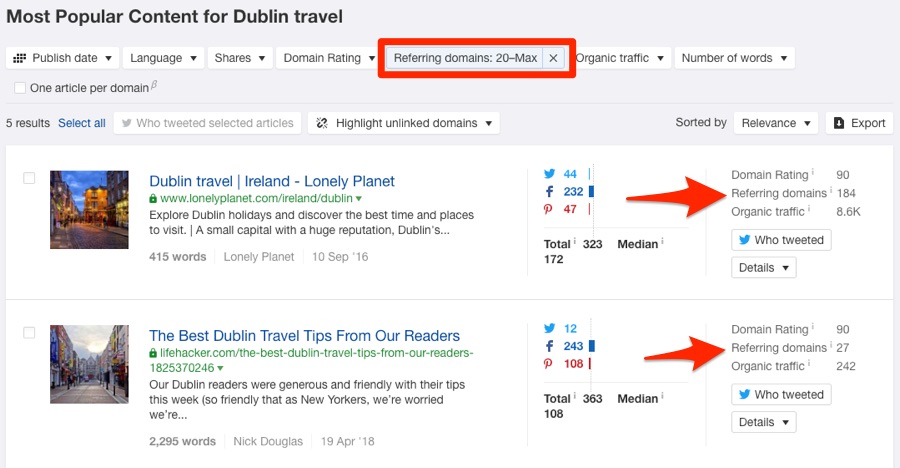
Task: Click the Pinterest icon with 47 shares
Action: tap(548, 209)
